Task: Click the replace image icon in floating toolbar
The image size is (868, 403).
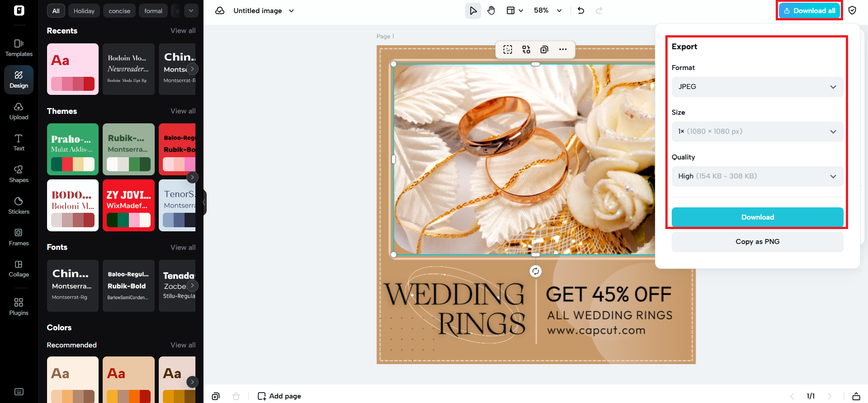Action: [526, 49]
